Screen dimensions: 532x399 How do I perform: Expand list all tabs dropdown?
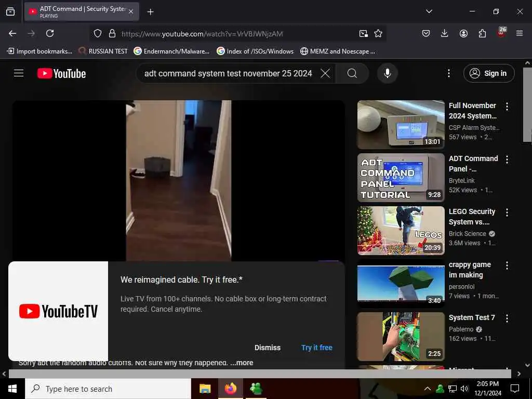point(429,11)
